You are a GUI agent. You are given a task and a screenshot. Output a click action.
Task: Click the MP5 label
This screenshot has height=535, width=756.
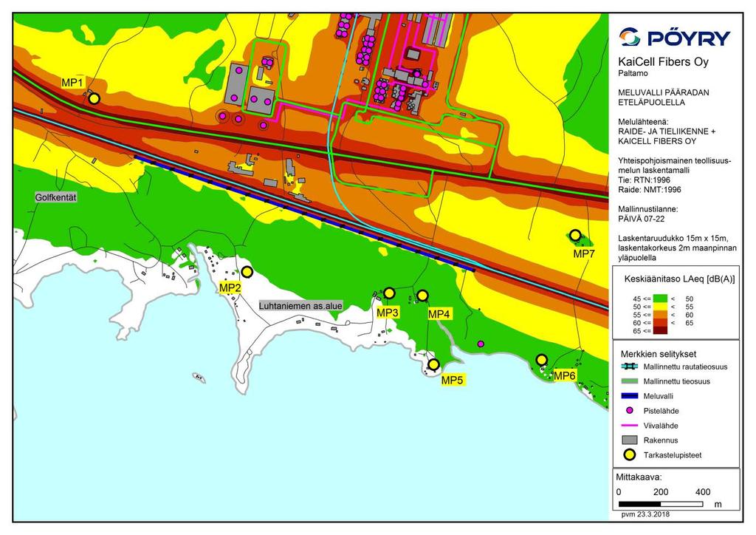coord(453,380)
